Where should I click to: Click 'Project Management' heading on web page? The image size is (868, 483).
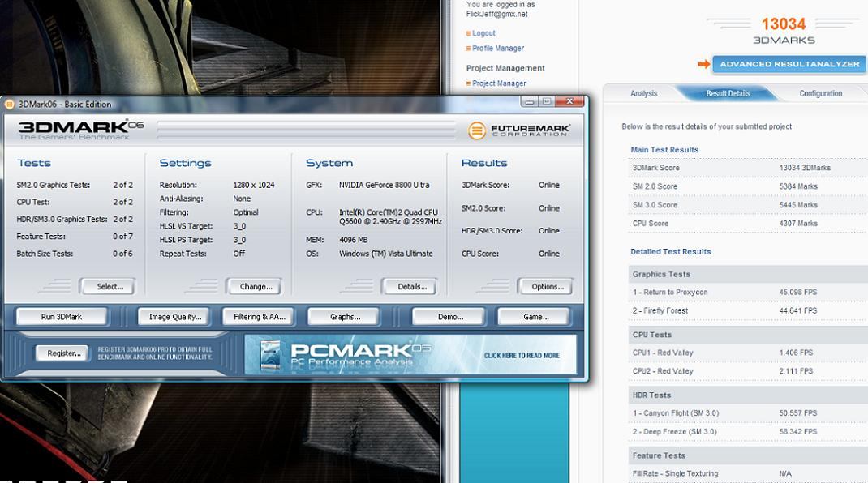(505, 68)
